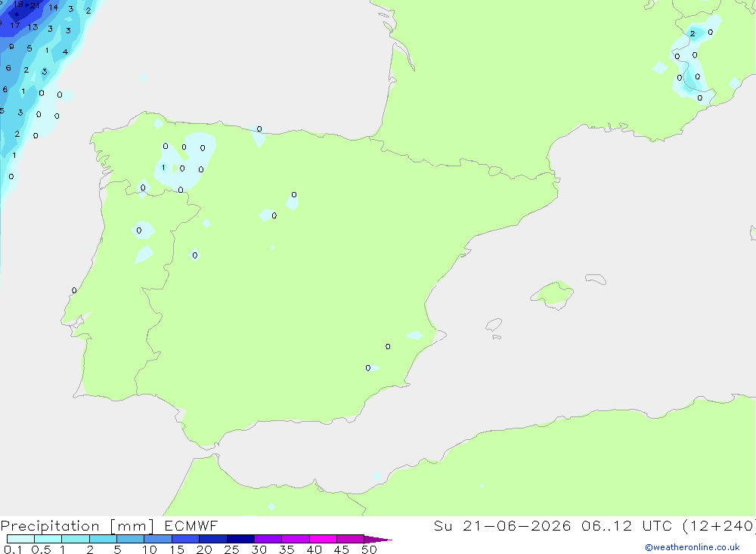
Task: Click the '45' legend scale label
Action: click(342, 549)
